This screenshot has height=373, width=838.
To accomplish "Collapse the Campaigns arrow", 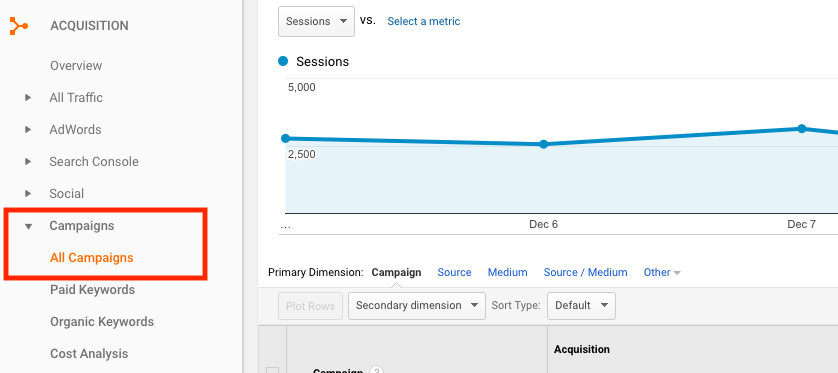I will point(28,227).
